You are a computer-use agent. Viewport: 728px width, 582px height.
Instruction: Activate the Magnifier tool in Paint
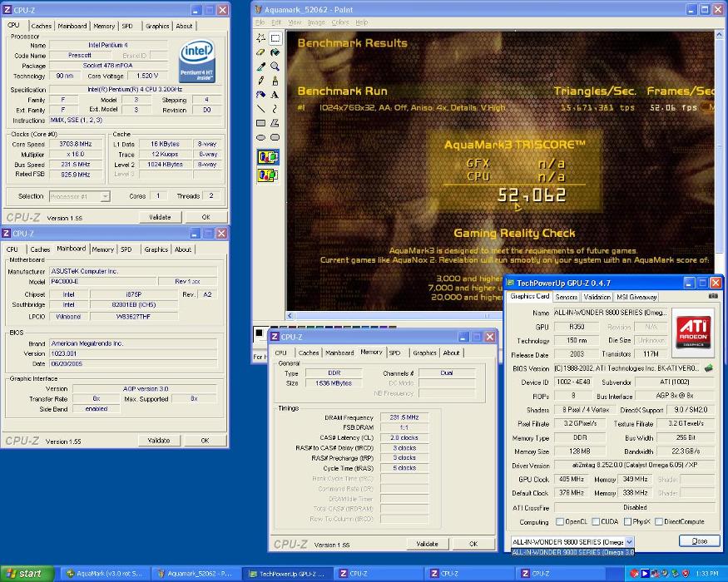pyautogui.click(x=275, y=67)
